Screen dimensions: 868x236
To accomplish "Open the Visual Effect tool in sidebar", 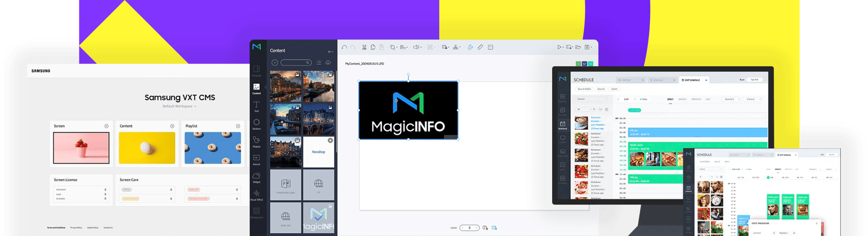I will (256, 196).
